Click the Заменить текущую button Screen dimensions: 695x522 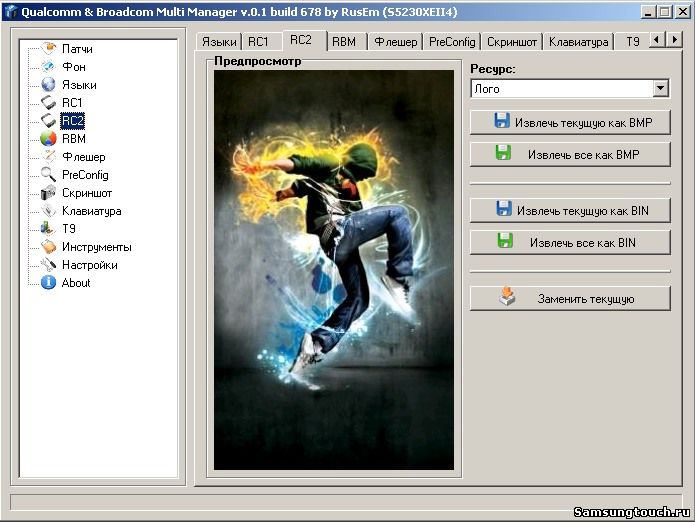point(570,298)
